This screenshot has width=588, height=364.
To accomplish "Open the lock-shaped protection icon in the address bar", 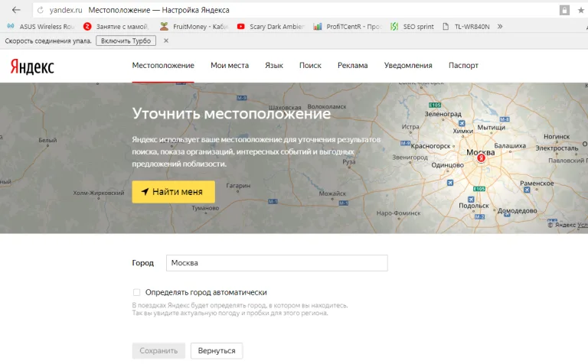I will click(564, 10).
